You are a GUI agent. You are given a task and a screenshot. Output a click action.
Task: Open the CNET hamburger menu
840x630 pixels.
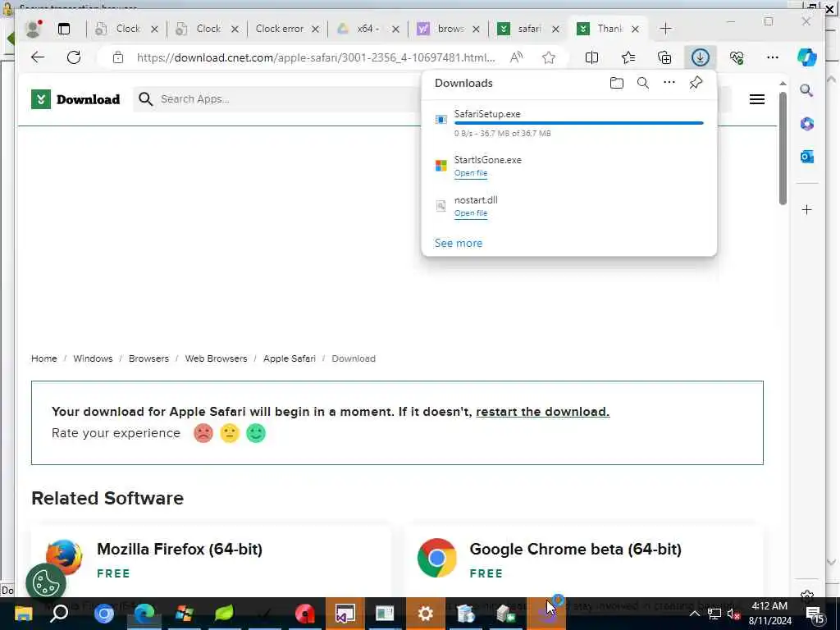(757, 99)
